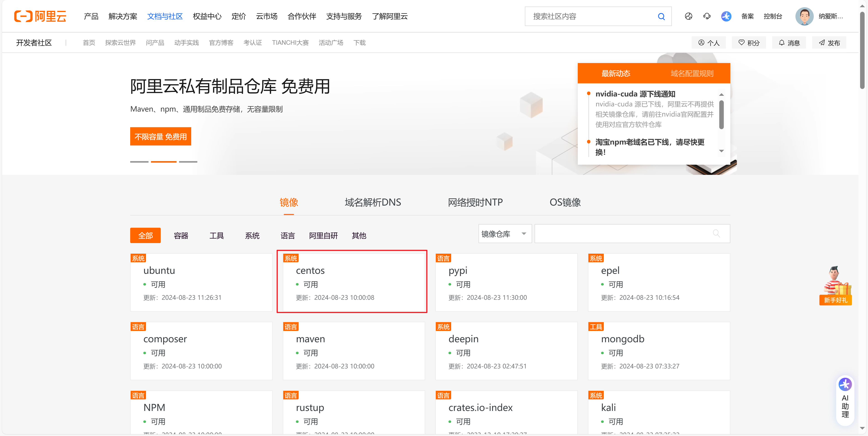The image size is (868, 436).
Task: Select the third carousel indicator bar
Action: [188, 162]
